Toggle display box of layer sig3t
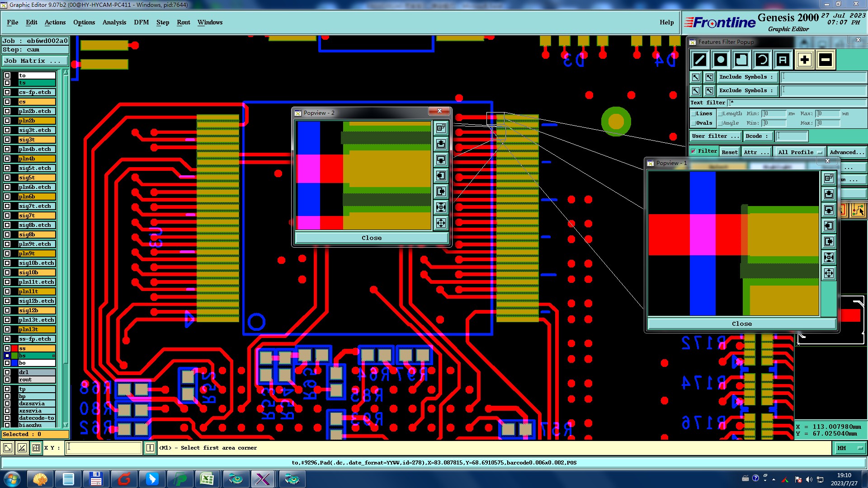 (x=7, y=140)
